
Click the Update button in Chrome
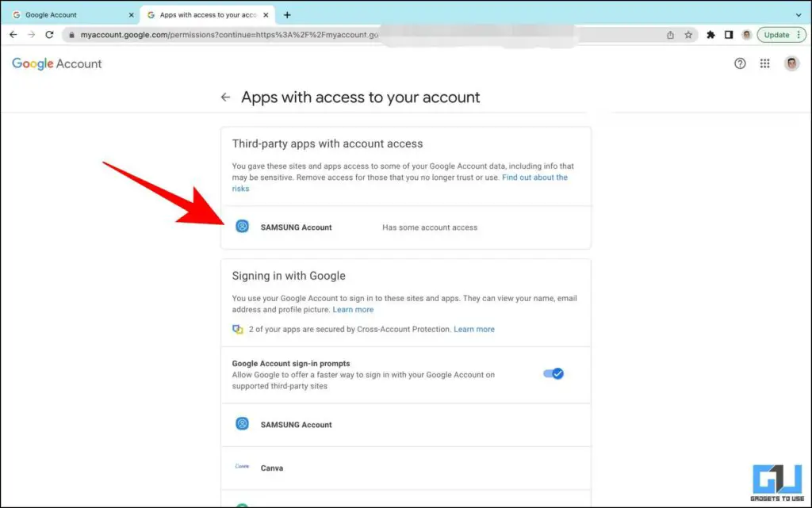click(776, 35)
